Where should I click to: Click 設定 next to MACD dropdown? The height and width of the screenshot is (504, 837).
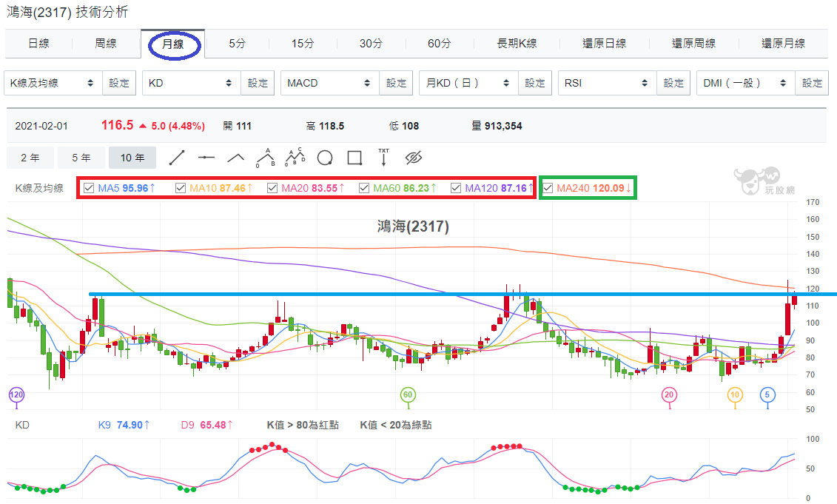396,84
